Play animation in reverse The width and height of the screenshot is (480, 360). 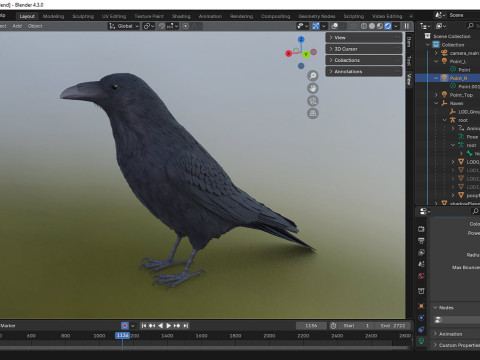pyautogui.click(x=160, y=326)
